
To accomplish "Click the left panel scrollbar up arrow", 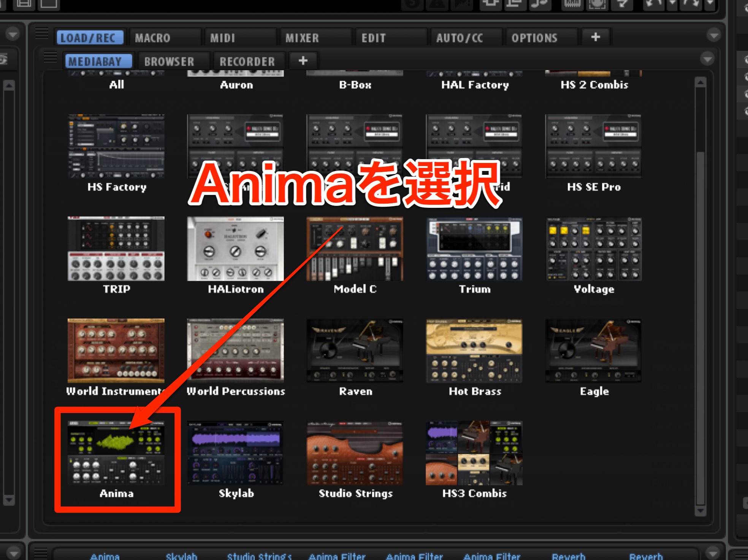I will tap(9, 85).
